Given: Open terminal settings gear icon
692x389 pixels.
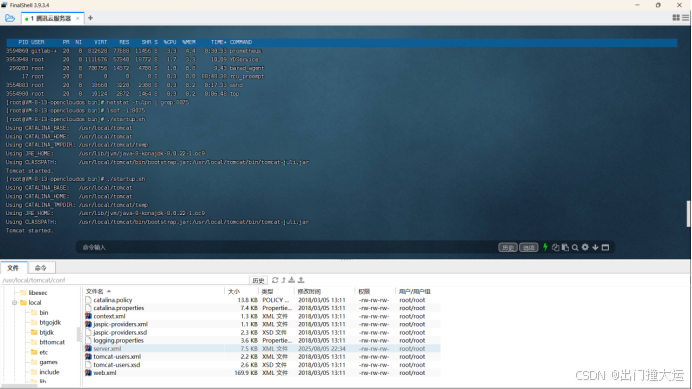Looking at the screenshot, I should 585,247.
